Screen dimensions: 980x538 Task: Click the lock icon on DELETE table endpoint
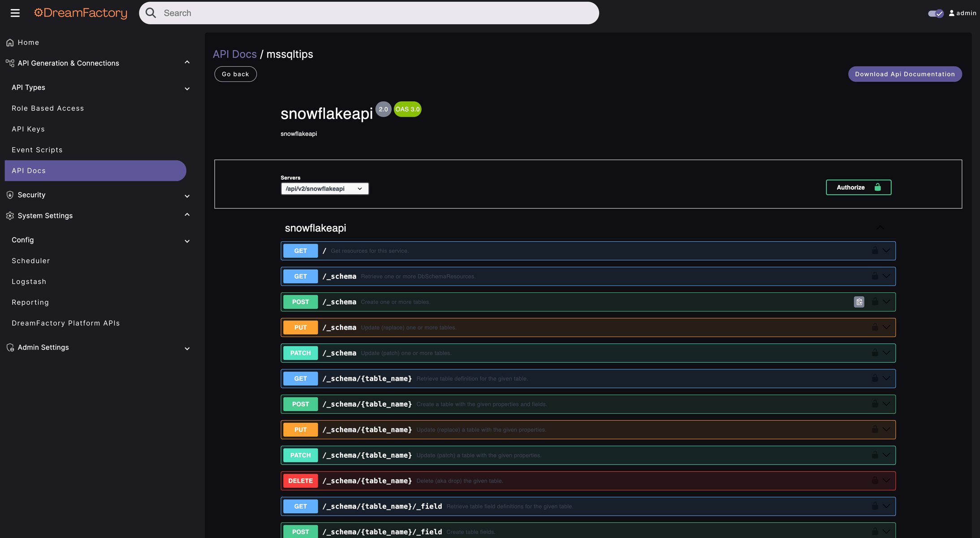pos(874,480)
